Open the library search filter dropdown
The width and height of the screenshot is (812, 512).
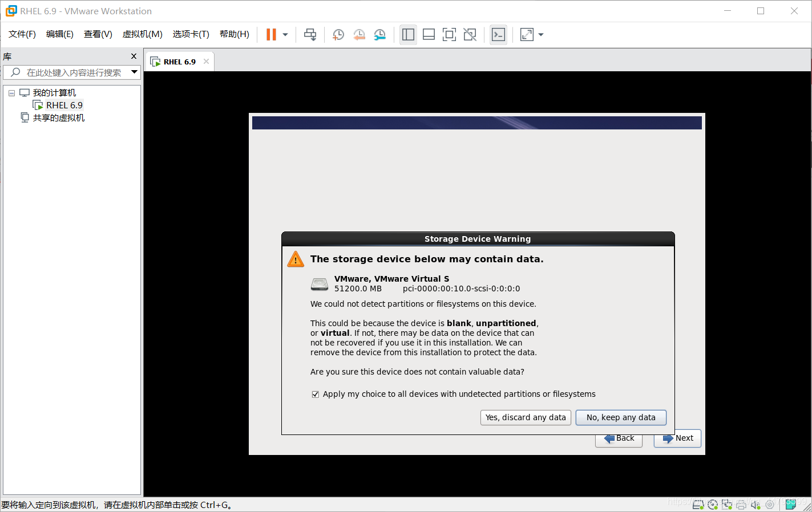pos(135,72)
